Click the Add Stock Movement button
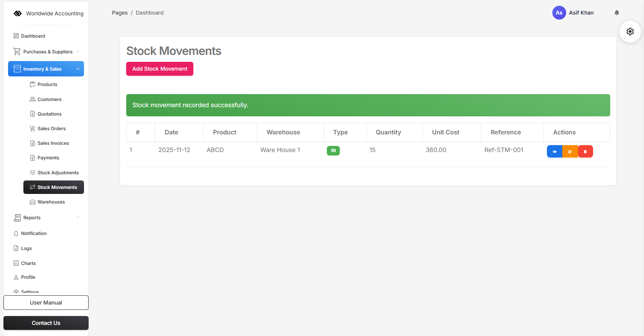Screen dimensions: 644x336 [160, 69]
